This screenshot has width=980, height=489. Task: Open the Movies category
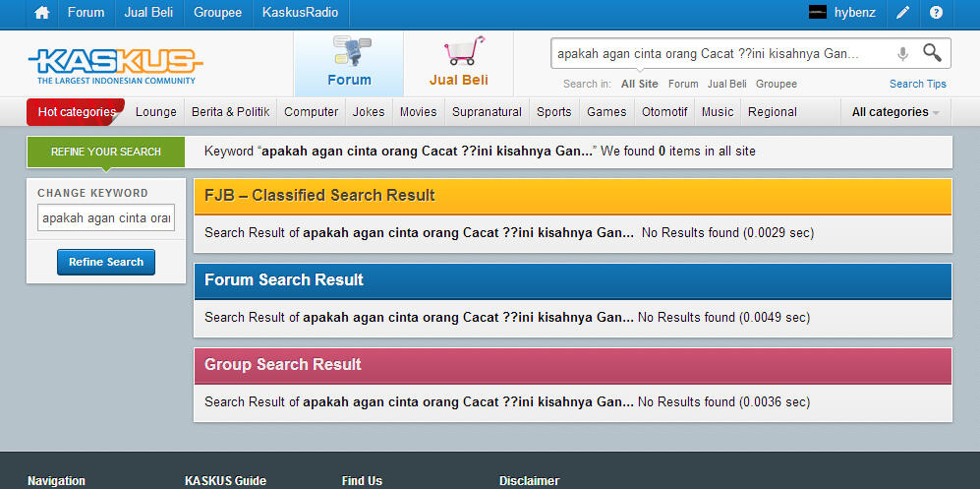[x=418, y=112]
